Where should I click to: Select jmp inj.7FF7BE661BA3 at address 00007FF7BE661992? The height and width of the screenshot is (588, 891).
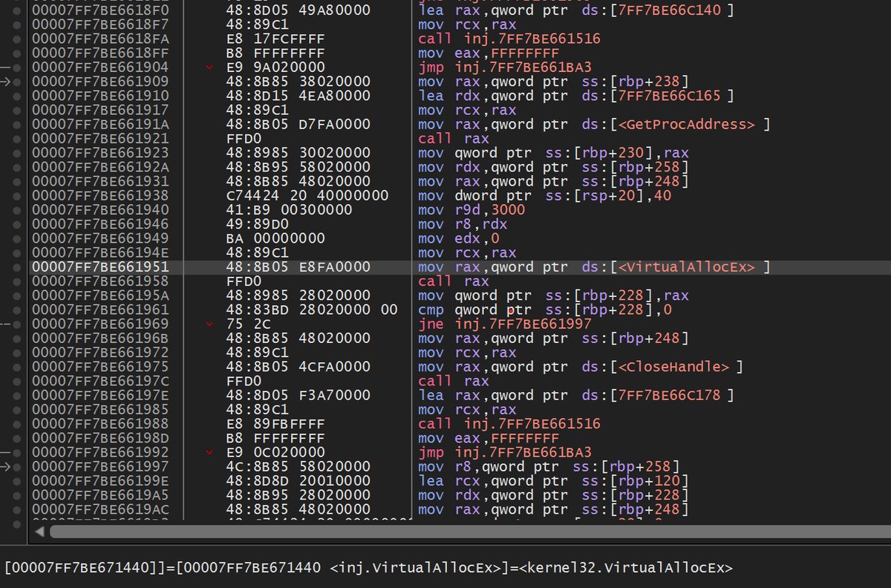(x=505, y=453)
